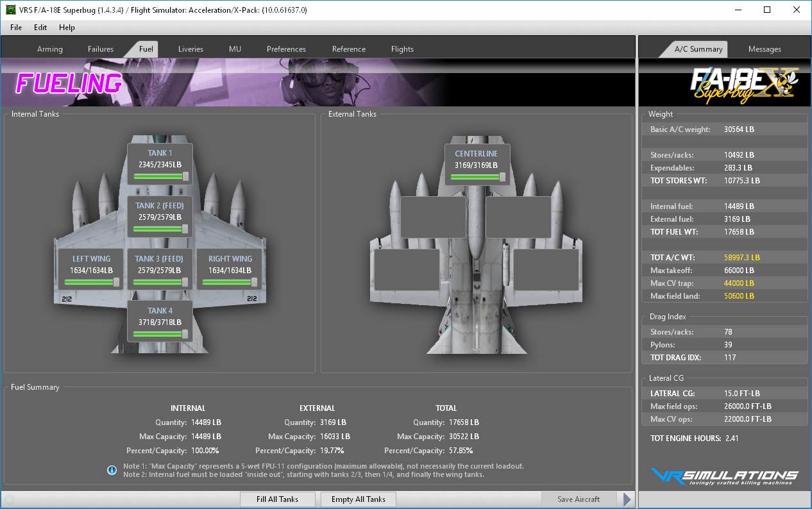Click the VRS app icon in title bar

coord(10,10)
